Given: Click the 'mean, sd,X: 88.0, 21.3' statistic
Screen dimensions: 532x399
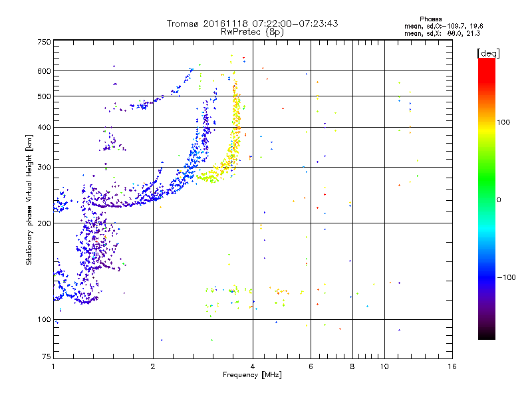Looking at the screenshot, I should (x=442, y=33).
